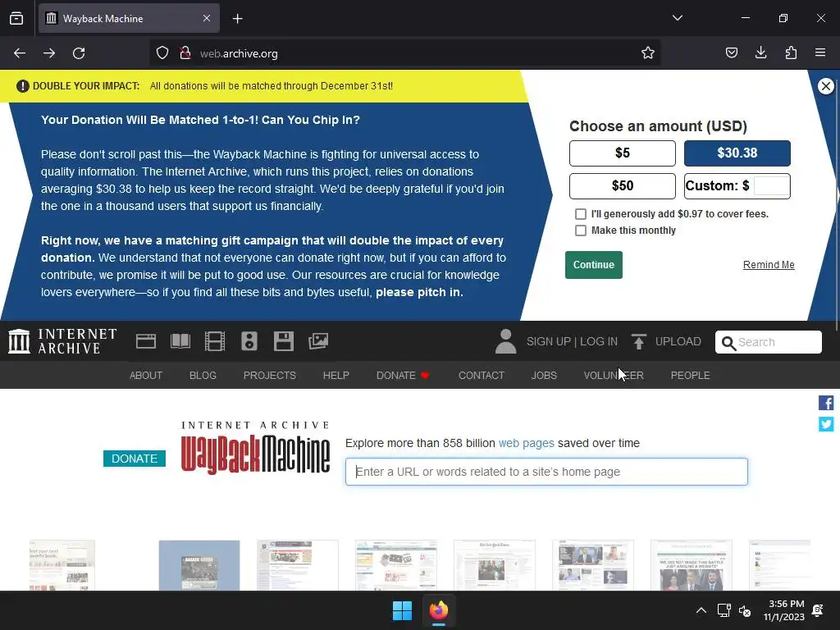Open Windows Start menu
The image size is (840, 630).
(402, 610)
